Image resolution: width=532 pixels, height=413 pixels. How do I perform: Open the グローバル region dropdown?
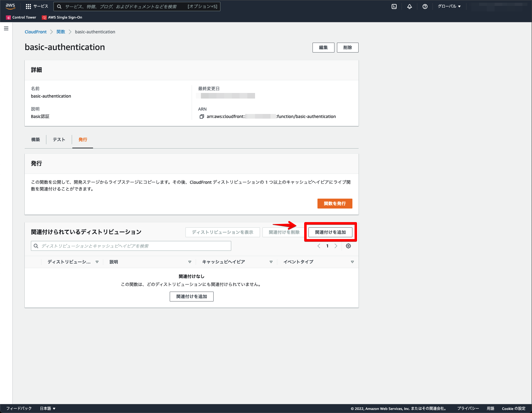click(x=449, y=6)
